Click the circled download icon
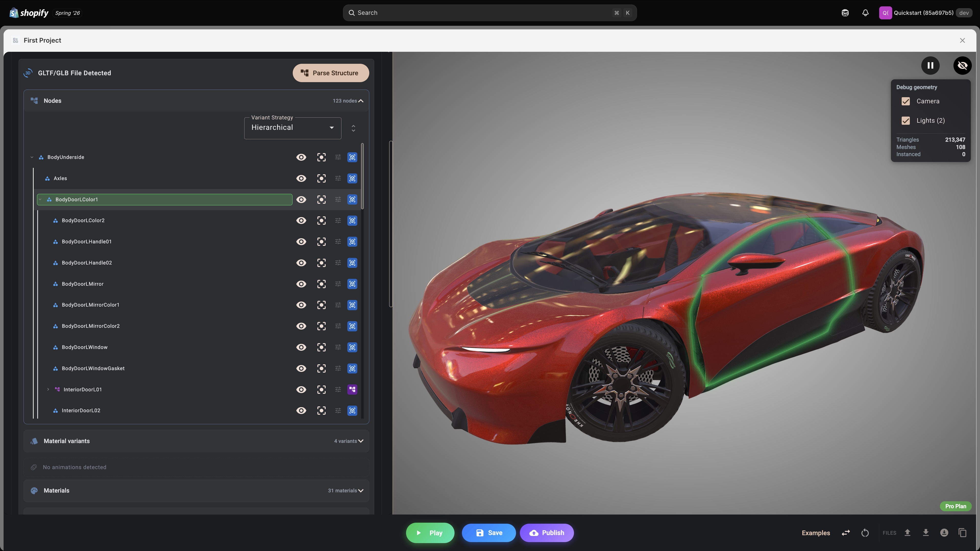 [x=944, y=533]
